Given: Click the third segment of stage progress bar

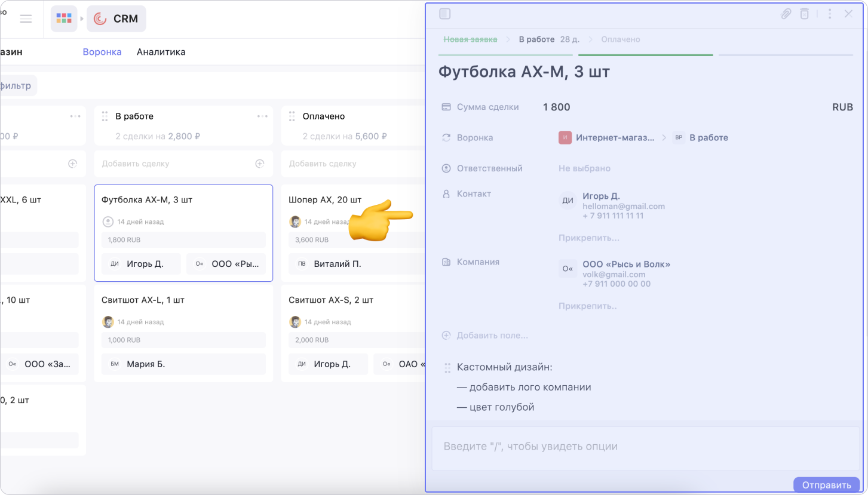Looking at the screenshot, I should tap(786, 55).
